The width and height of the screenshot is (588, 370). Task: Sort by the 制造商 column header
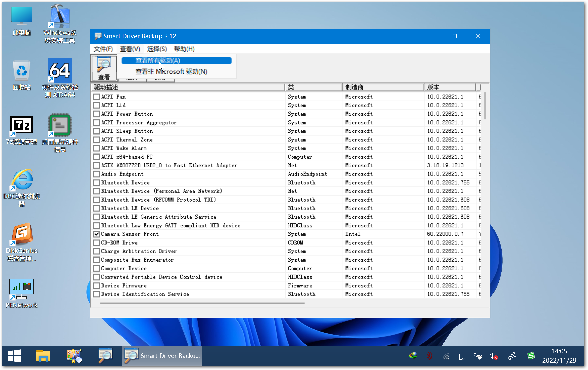[x=383, y=87]
